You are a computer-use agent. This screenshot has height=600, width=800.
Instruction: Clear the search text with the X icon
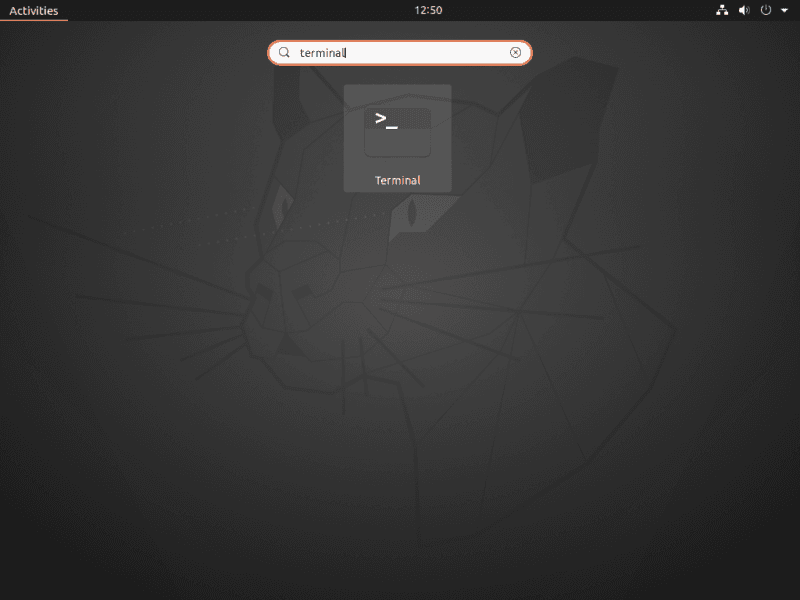[x=516, y=53]
